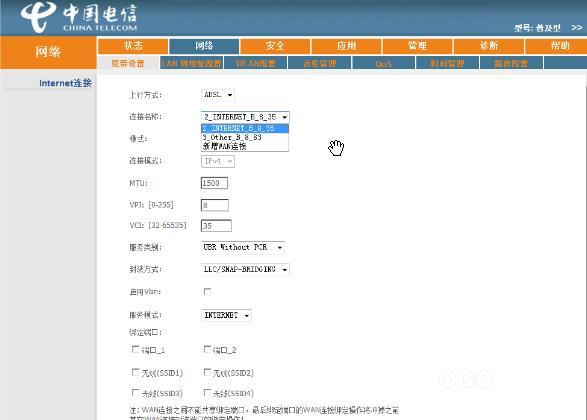Image resolution: width=587 pixels, height=420 pixels.
Task: Enable the 无线(SSID2) checkbox
Action: click(207, 372)
